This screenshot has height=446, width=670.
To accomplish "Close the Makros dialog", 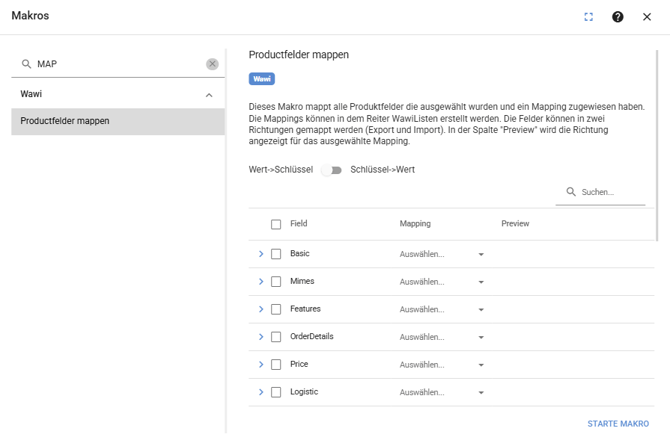I will [647, 17].
